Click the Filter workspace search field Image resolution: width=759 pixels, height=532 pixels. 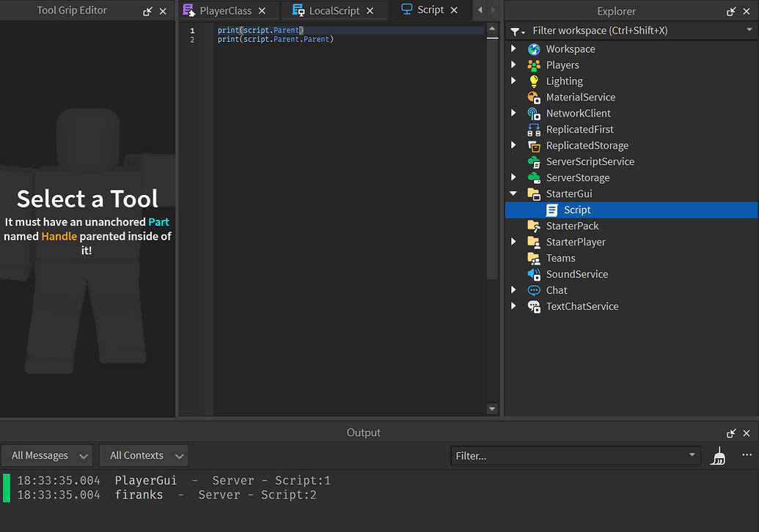point(616,31)
